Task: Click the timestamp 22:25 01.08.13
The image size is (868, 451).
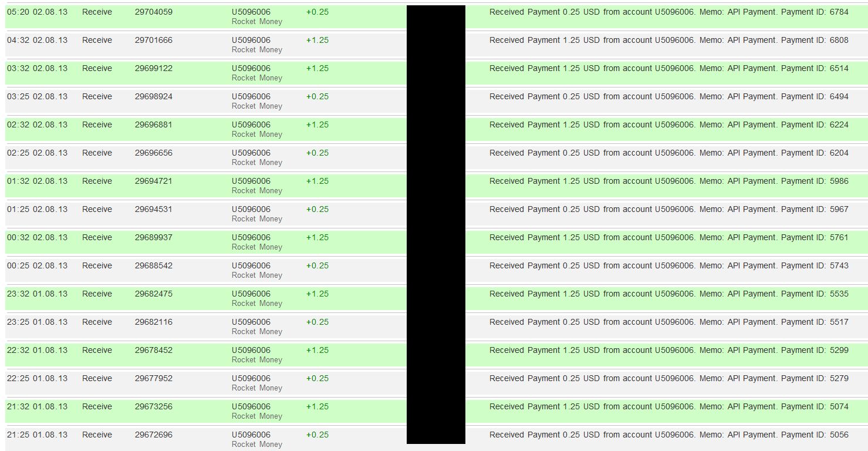Action: click(x=37, y=378)
